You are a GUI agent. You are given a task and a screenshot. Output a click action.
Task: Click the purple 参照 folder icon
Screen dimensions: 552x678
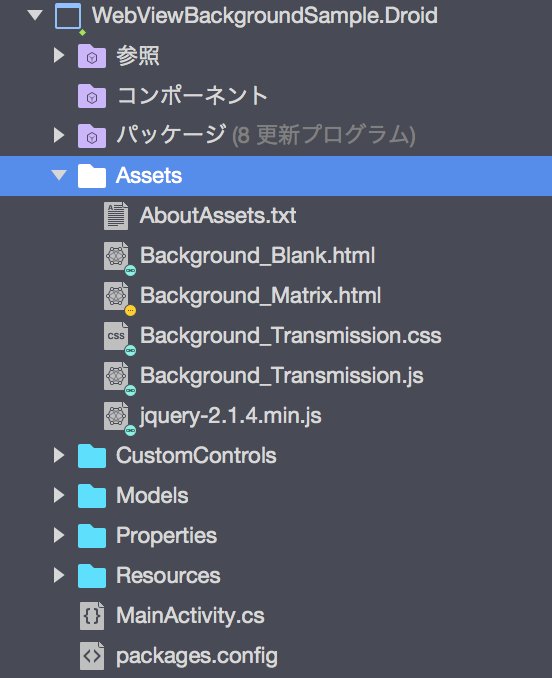click(92, 56)
